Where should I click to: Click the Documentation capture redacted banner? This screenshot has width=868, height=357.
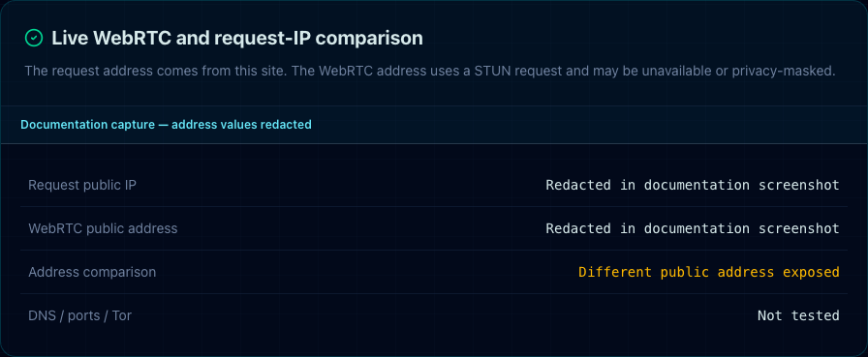[434, 125]
